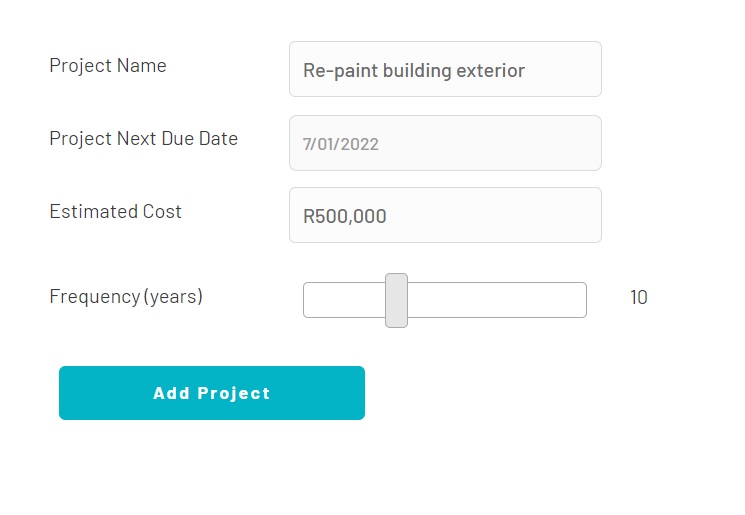Click the "Project Next Due Date" label
The height and width of the screenshot is (515, 745).
pos(143,139)
